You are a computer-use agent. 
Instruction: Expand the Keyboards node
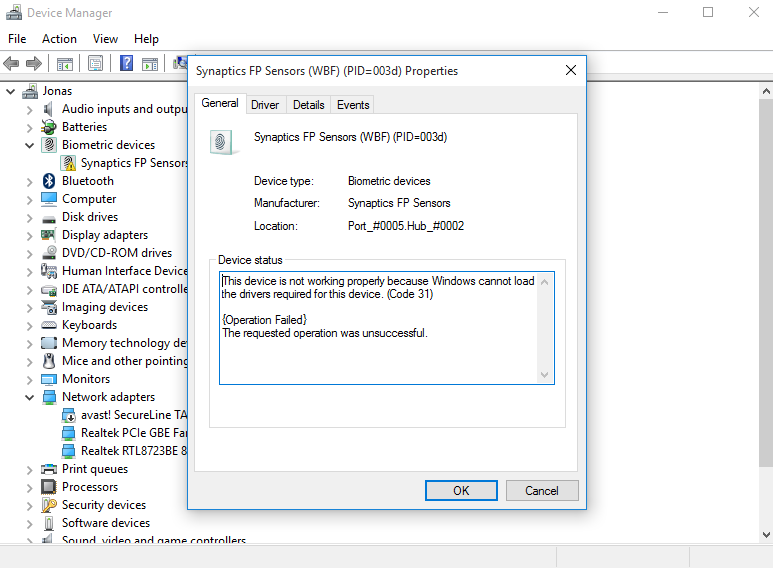pos(29,326)
